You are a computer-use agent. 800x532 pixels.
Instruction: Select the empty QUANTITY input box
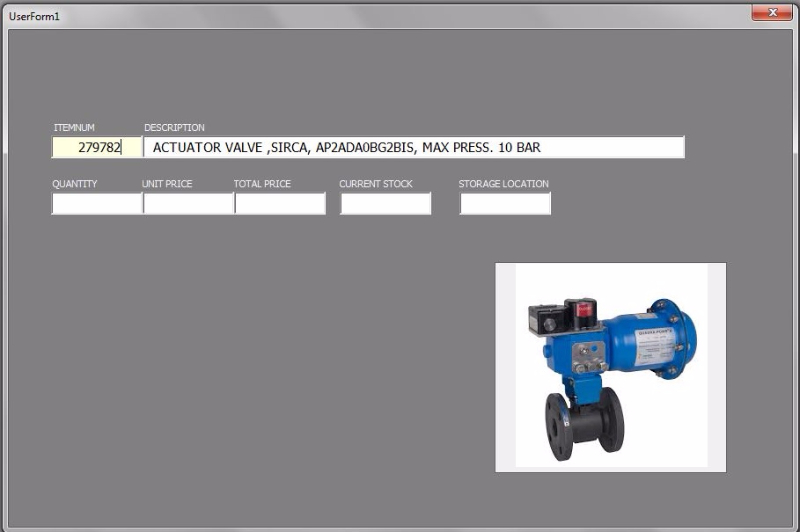click(96, 204)
